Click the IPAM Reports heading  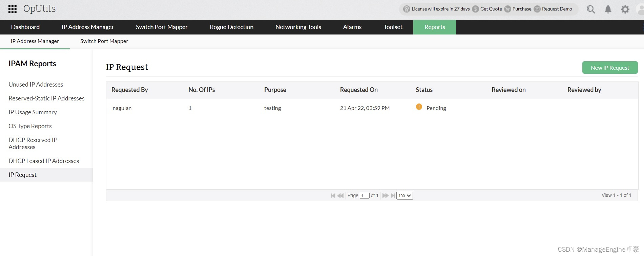(x=32, y=64)
